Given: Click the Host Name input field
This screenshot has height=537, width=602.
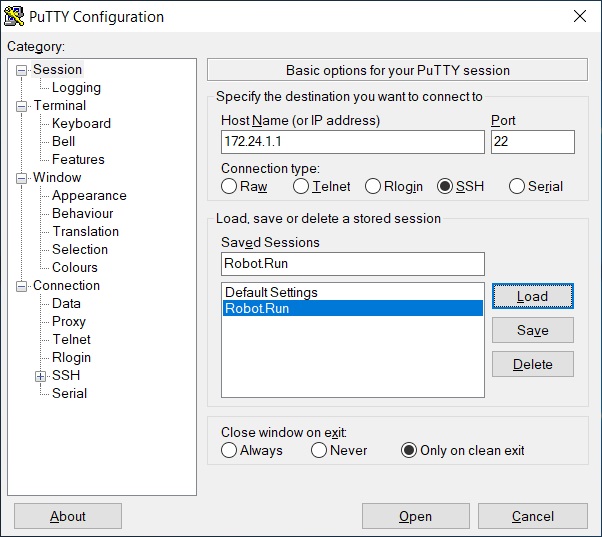Looking at the screenshot, I should [x=353, y=142].
